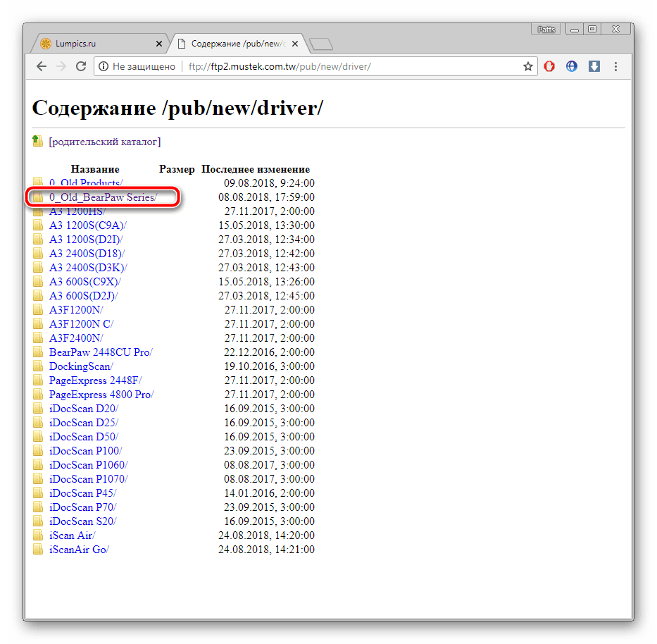Bookmark this page with star icon
The height and width of the screenshot is (644, 657).
click(x=527, y=66)
